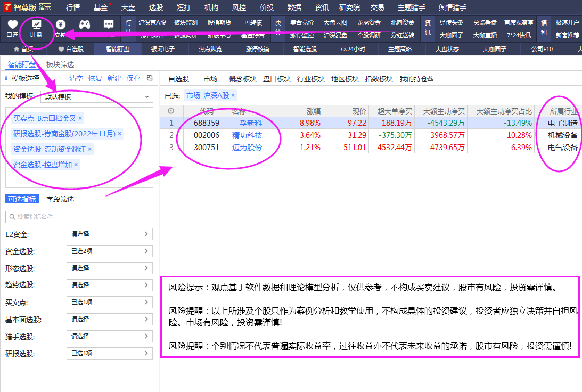Select the 指数板块 filter category
The image size is (582, 392).
click(x=379, y=79)
